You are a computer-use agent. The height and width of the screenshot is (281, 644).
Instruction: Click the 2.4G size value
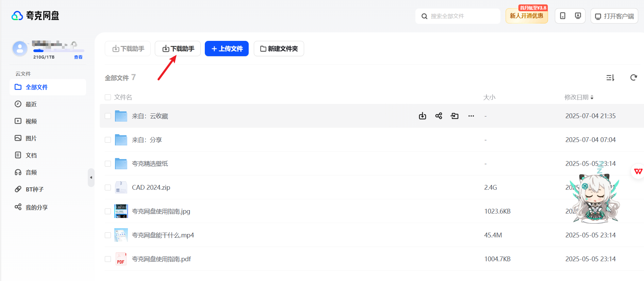pyautogui.click(x=491, y=187)
